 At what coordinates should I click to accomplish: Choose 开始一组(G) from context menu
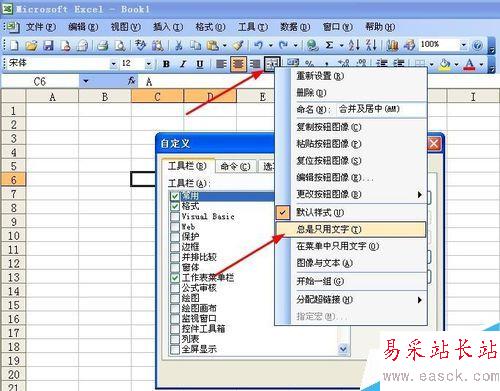pyautogui.click(x=350, y=281)
